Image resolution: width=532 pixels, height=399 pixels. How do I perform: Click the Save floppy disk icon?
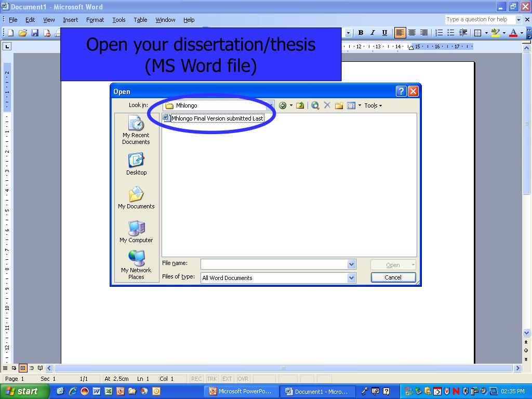(35, 33)
